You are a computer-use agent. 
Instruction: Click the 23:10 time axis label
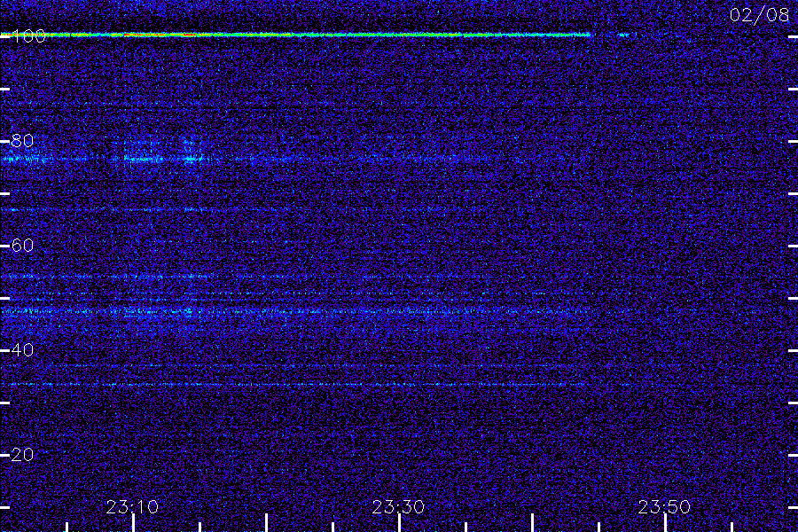pos(132,506)
